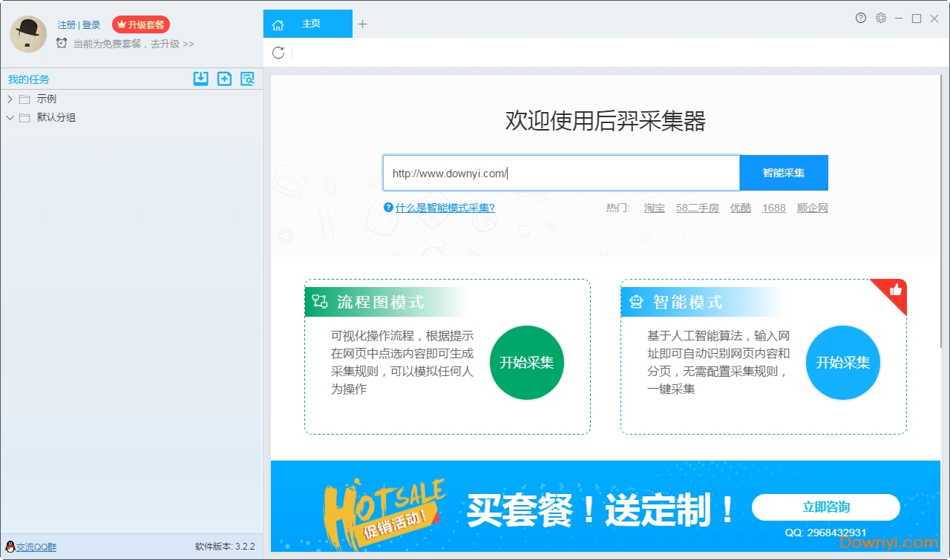Click the URL input field

[560, 172]
